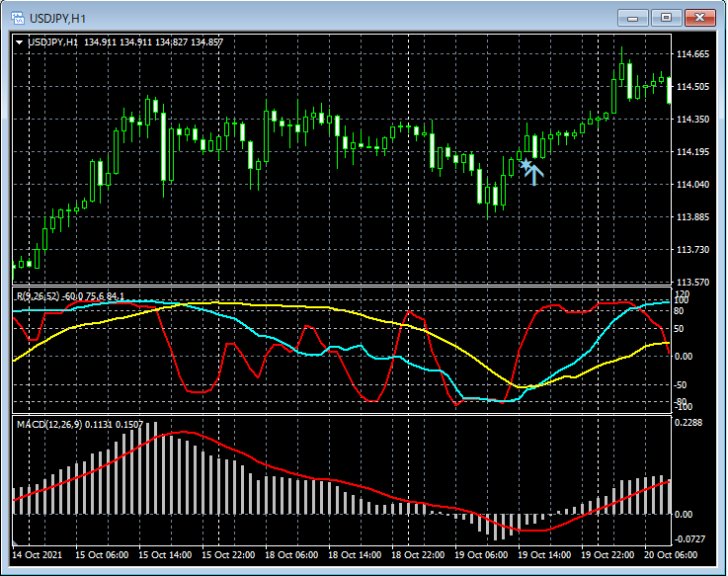Maximize the USDJPY,H1 chart window
728x576 pixels.
(x=666, y=18)
